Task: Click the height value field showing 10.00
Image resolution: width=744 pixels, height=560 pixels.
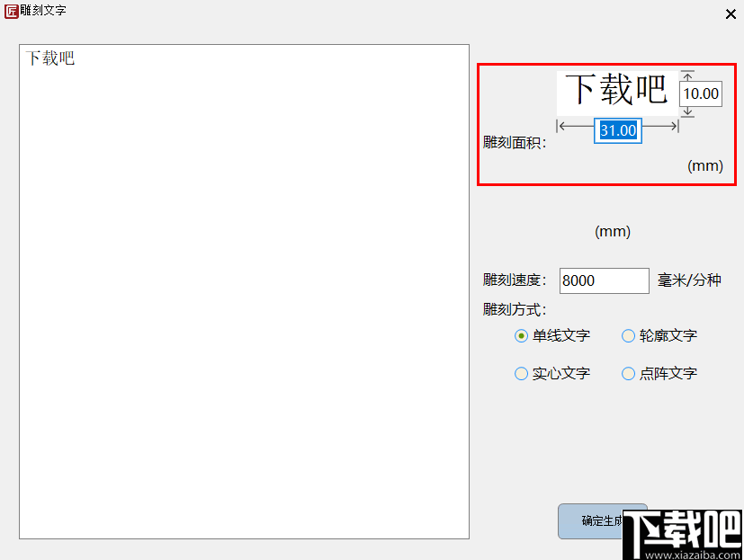Action: point(700,93)
